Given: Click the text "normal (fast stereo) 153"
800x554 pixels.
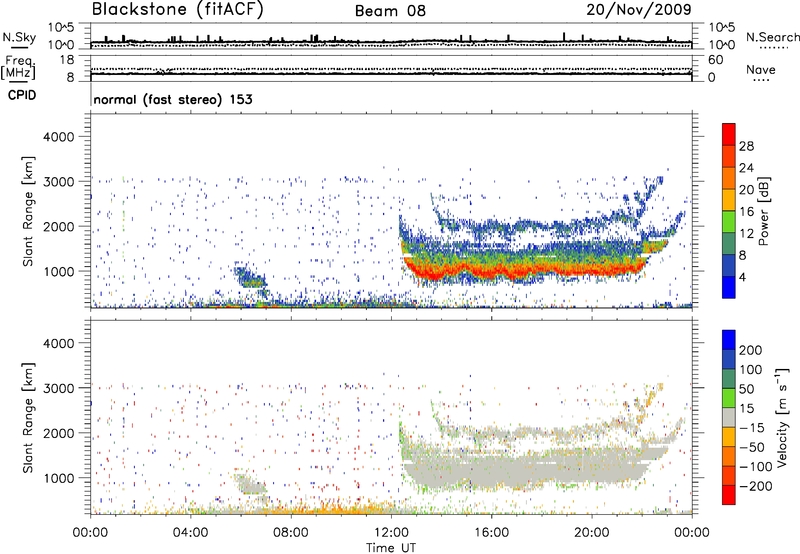Looking at the screenshot, I should click(173, 99).
